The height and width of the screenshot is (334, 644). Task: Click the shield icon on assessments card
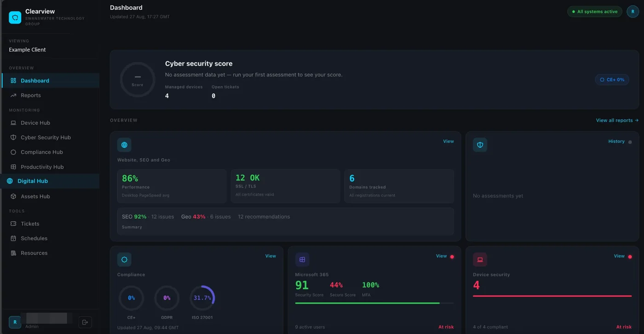pyautogui.click(x=480, y=145)
